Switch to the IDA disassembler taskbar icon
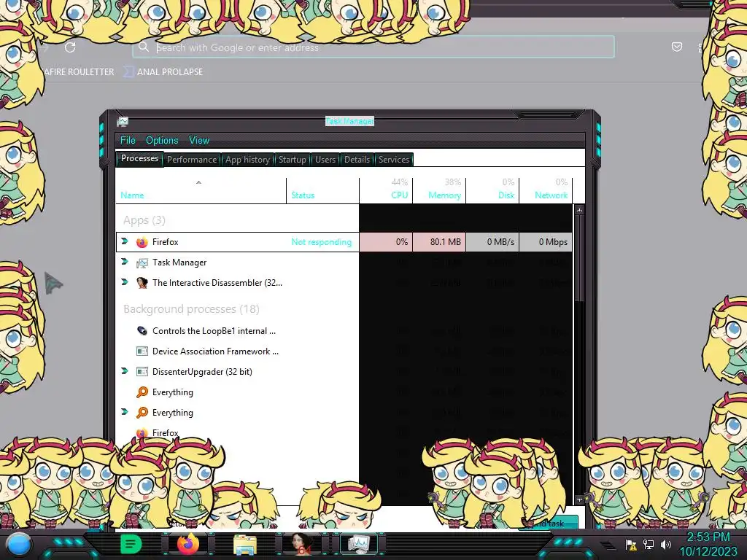747x560 pixels. [301, 544]
